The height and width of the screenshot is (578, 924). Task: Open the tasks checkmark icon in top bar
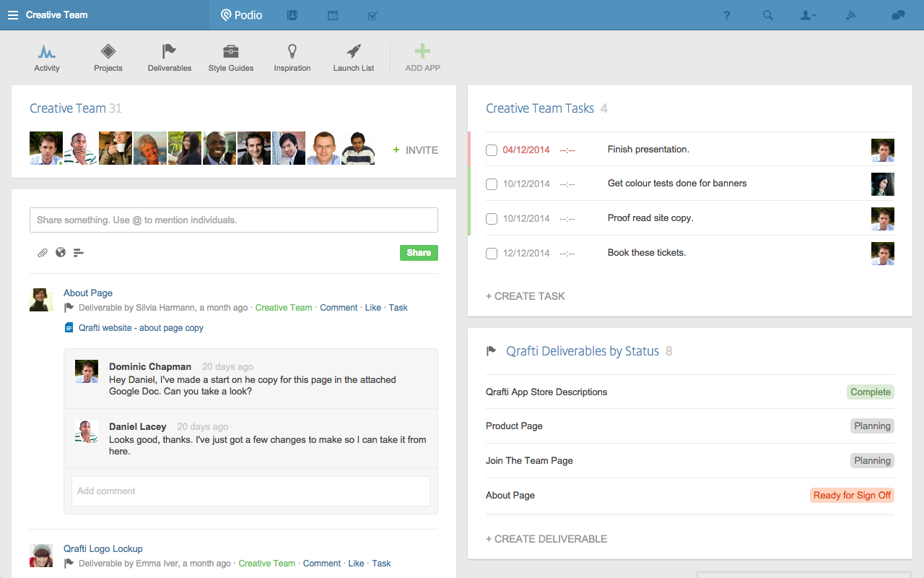(373, 14)
